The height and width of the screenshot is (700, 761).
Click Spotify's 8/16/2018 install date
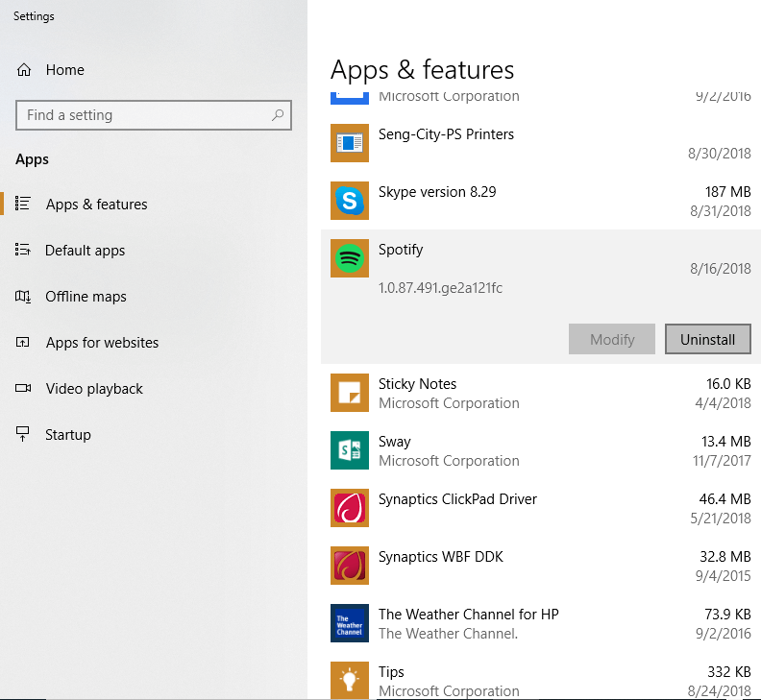tap(721, 268)
